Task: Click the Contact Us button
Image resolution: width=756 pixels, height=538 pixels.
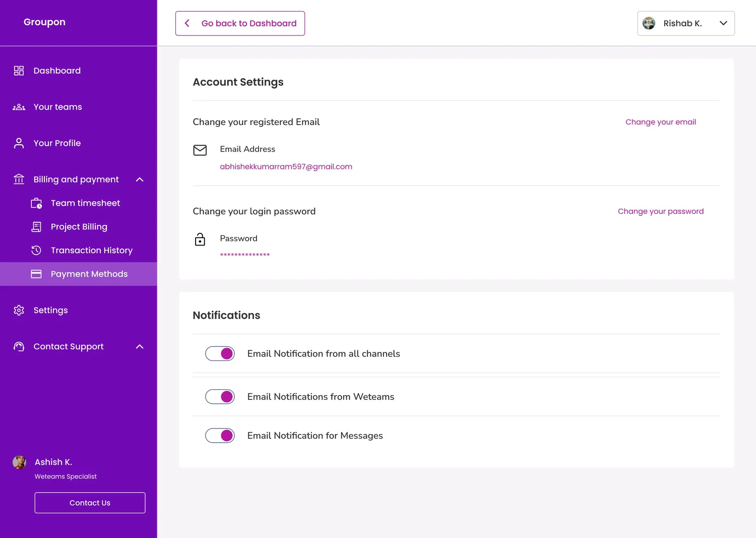Action: pyautogui.click(x=90, y=503)
